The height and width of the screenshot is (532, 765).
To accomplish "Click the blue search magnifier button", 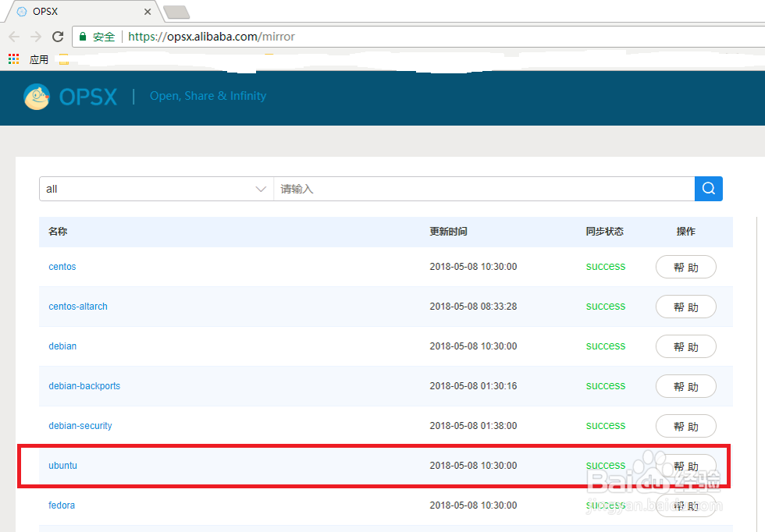I will click(x=709, y=189).
